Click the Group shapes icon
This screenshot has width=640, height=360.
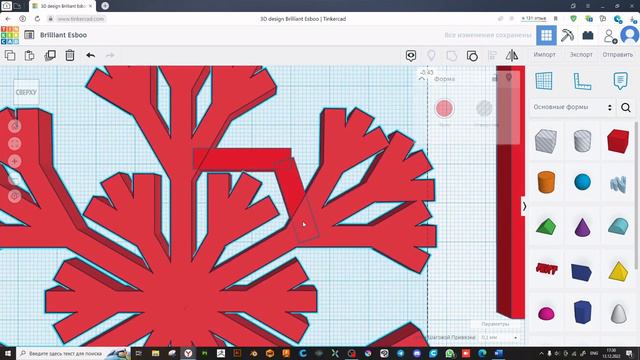452,56
